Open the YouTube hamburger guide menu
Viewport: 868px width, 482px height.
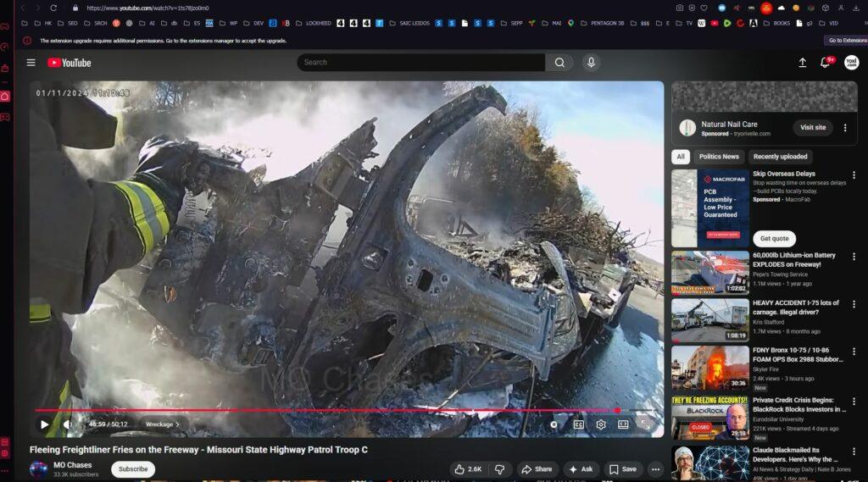pos(31,63)
